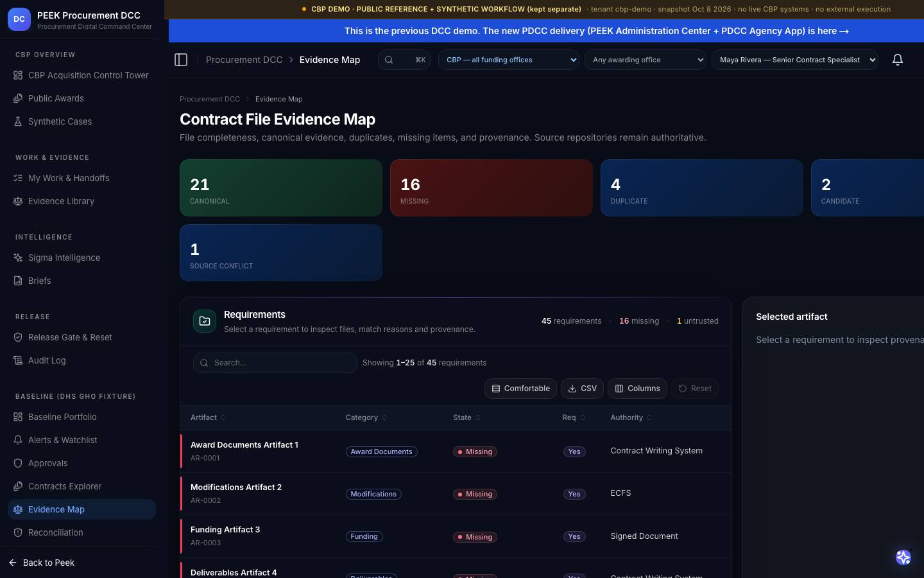The image size is (924, 578).
Task: Open the new PDCC delivery banner link
Action: click(596, 31)
